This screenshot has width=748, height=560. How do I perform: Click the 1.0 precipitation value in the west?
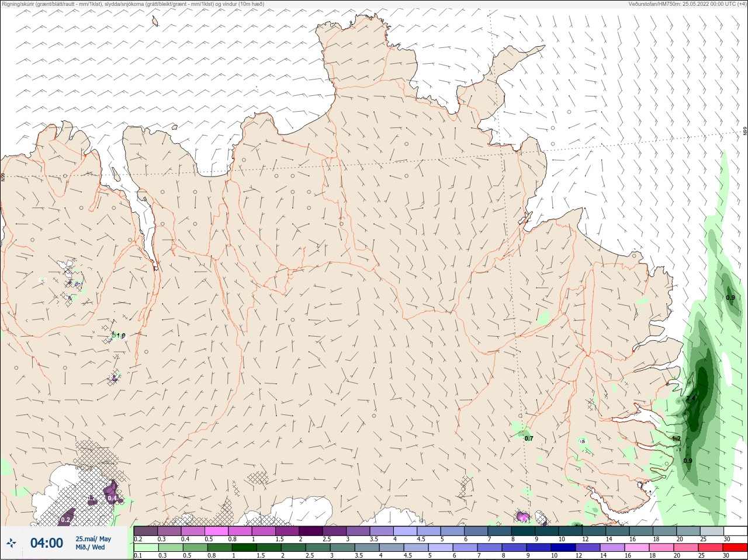pos(121,336)
